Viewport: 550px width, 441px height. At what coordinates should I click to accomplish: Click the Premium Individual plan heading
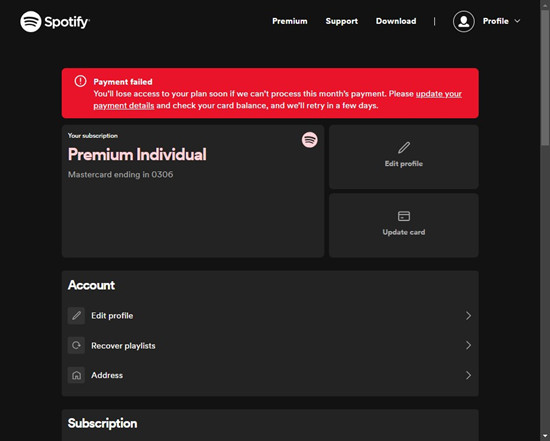pyautogui.click(x=137, y=154)
